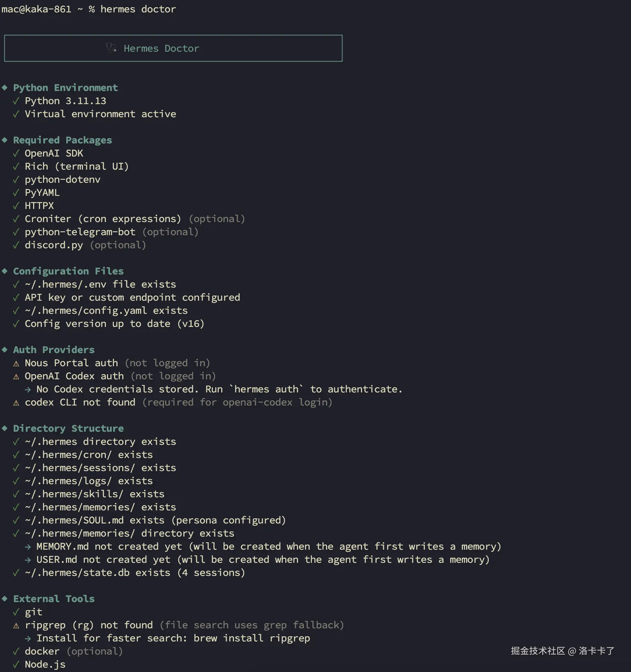This screenshot has width=631, height=672.
Task: Select the Python Environment section heading
Action: [x=66, y=88]
